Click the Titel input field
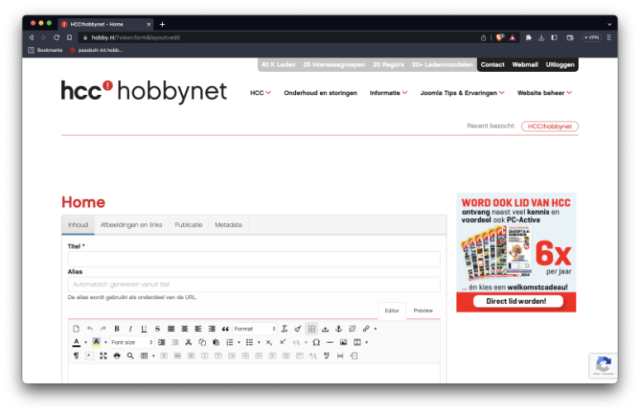640x413 pixels. [x=254, y=259]
